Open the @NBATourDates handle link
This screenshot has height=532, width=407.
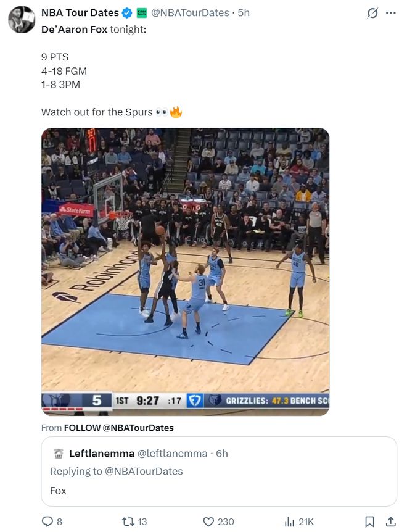point(190,13)
